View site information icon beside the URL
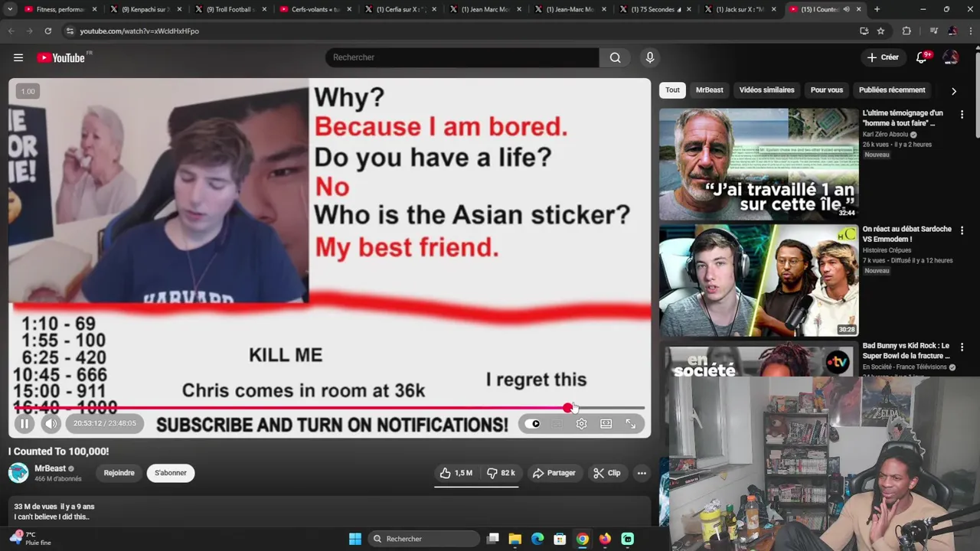 click(70, 31)
